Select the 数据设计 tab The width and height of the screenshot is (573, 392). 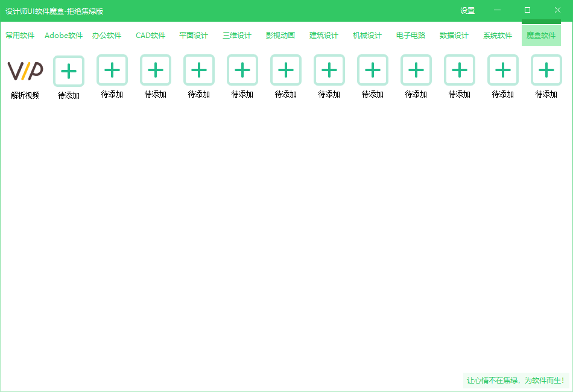coord(454,36)
